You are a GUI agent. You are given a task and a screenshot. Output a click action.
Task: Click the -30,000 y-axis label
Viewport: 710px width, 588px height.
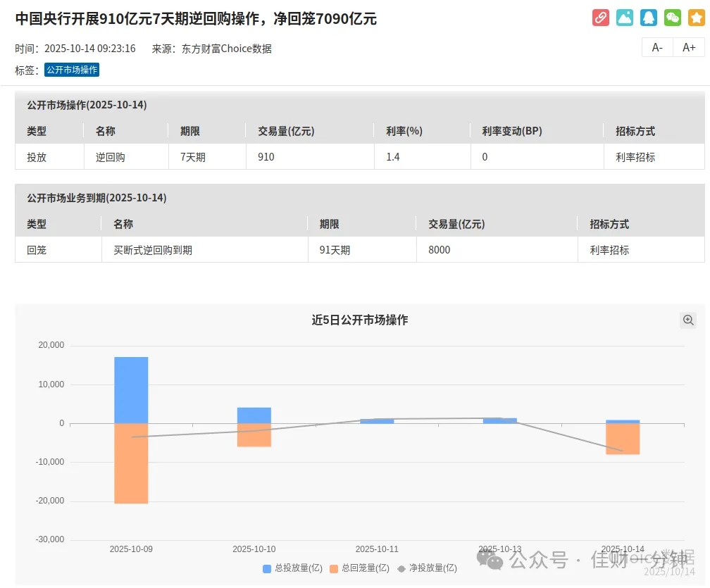coord(50,539)
